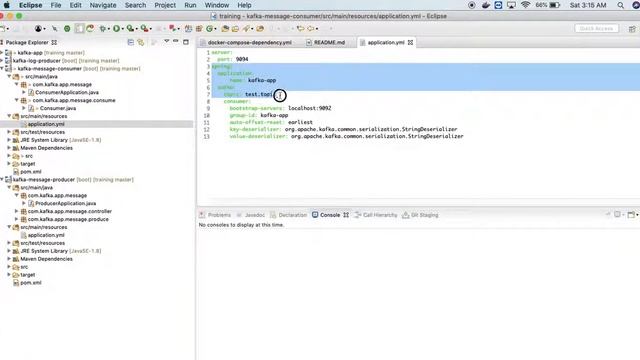The image size is (640, 360).
Task: Open the Window menu
Action: pyautogui.click(x=217, y=5)
